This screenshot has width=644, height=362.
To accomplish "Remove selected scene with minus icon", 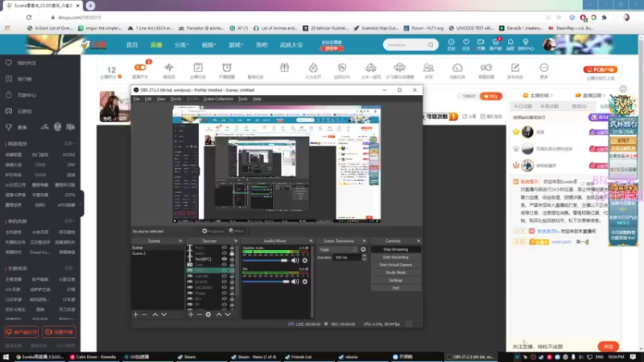I will point(145,315).
